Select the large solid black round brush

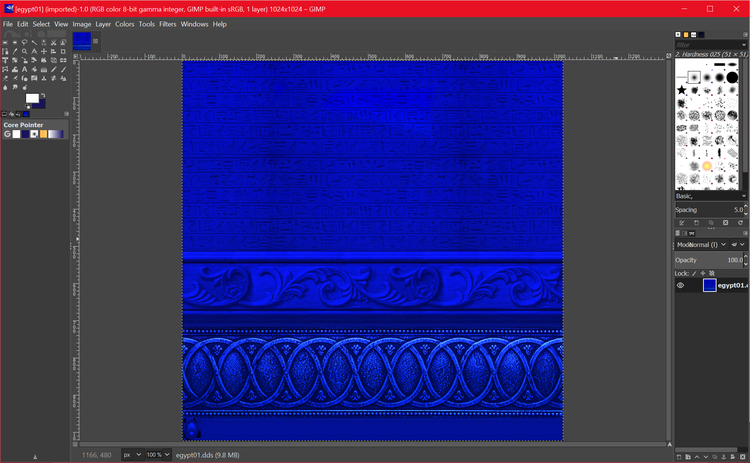pos(732,77)
